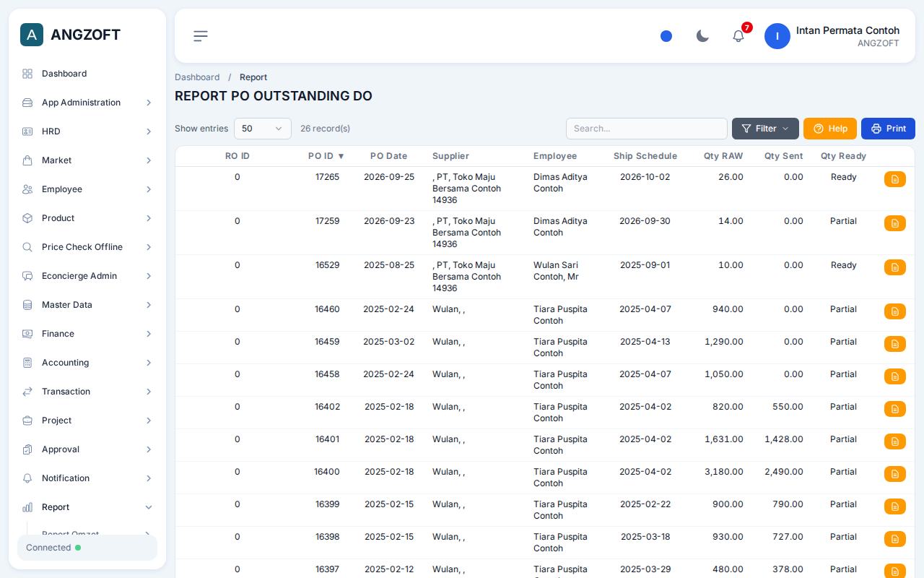The width and height of the screenshot is (924, 578).
Task: Click Qty Sent value '1,428.00'
Action: (x=784, y=439)
